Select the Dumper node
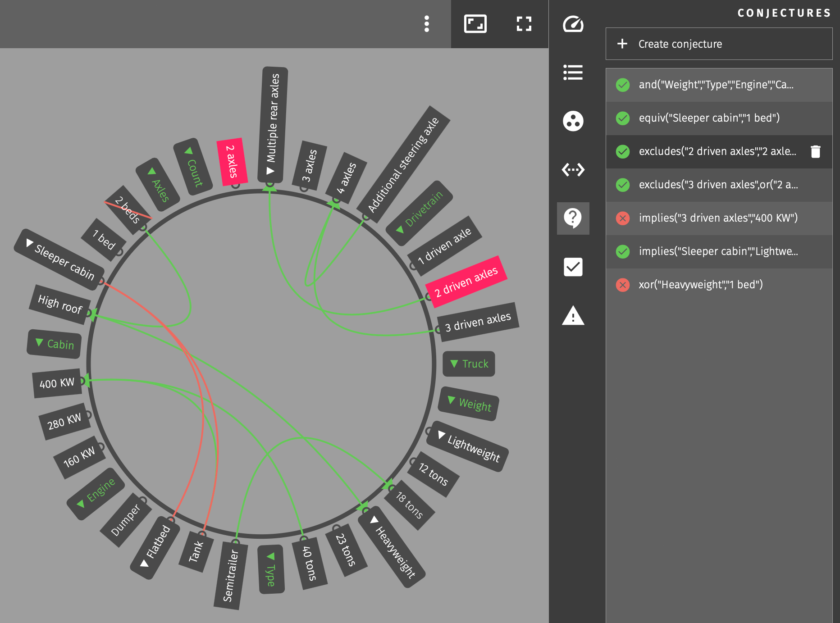 tap(125, 520)
